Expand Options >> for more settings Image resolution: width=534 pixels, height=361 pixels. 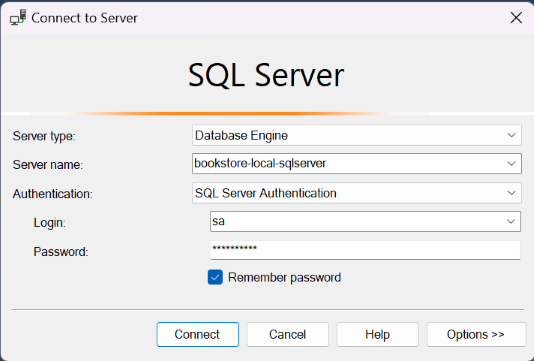click(476, 334)
